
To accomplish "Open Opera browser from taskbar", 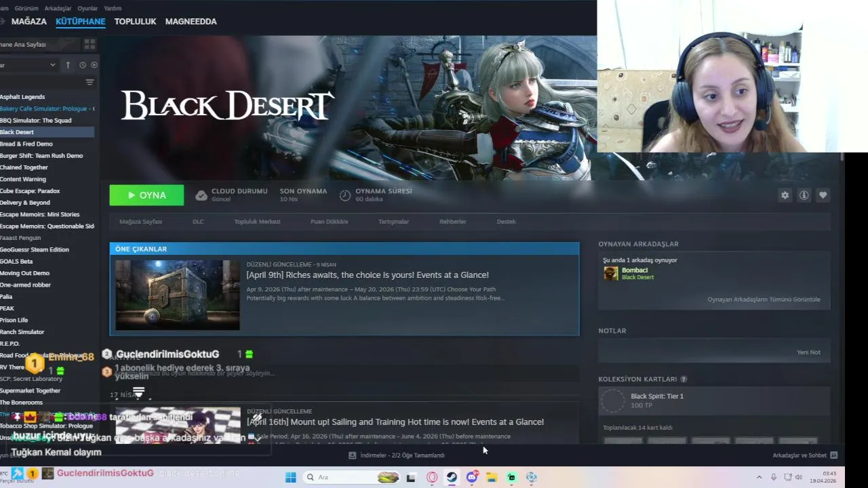I will 431,477.
